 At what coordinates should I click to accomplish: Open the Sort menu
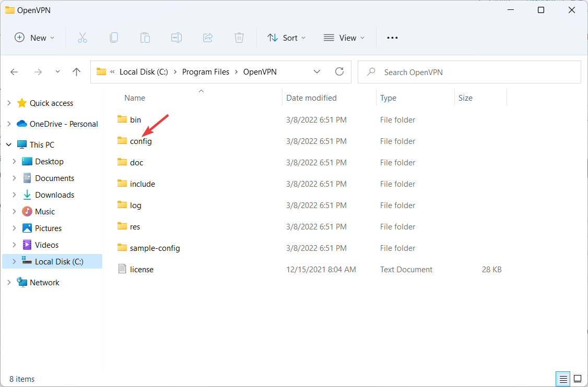tap(286, 38)
